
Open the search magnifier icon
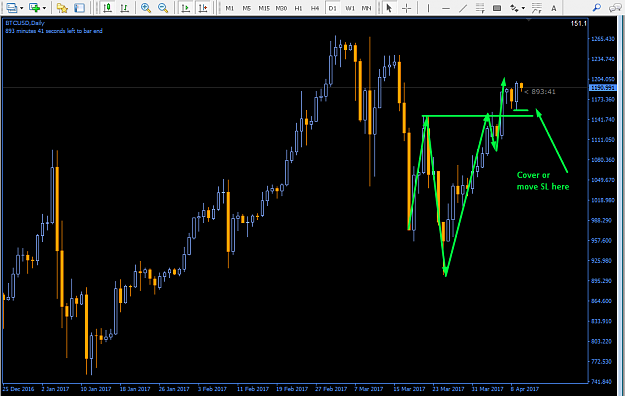pos(597,8)
